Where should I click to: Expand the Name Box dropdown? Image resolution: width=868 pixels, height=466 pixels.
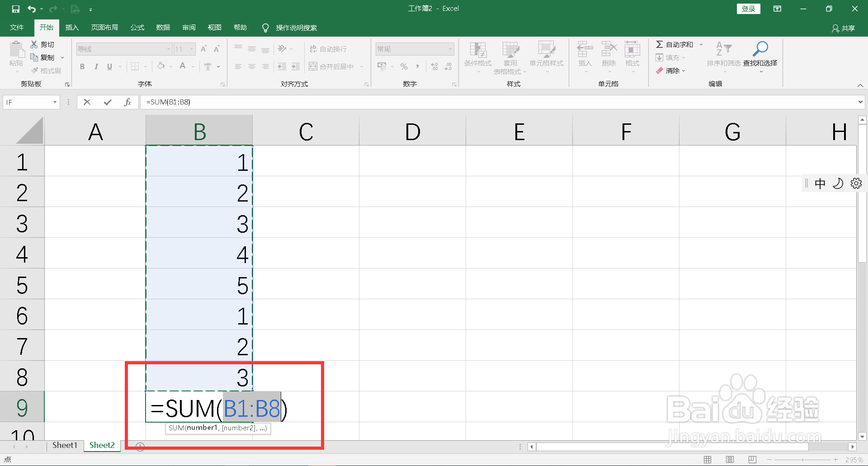[55, 102]
